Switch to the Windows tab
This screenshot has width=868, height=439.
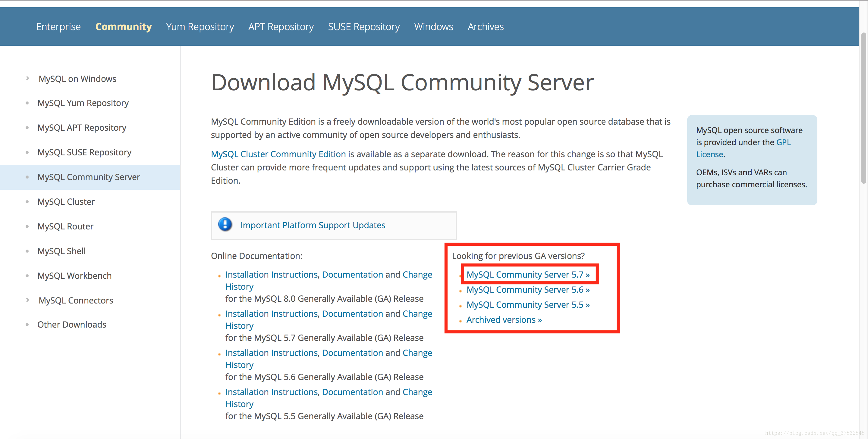click(x=434, y=26)
